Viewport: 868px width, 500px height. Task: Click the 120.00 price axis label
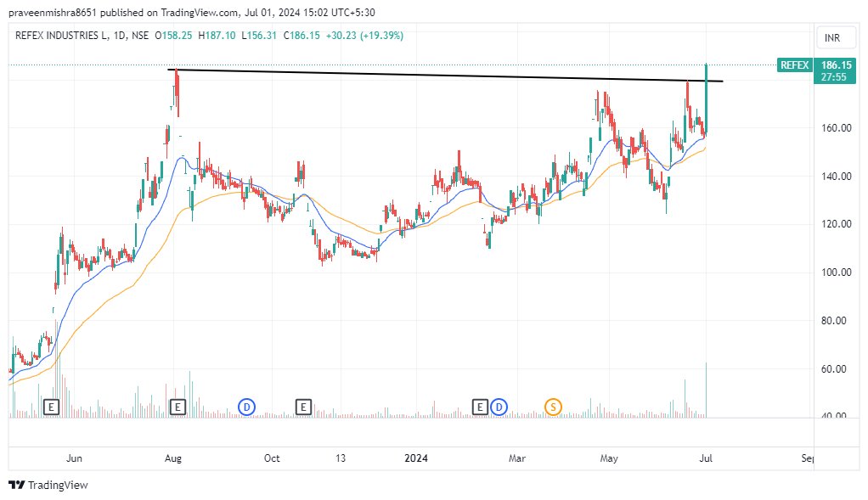click(836, 224)
